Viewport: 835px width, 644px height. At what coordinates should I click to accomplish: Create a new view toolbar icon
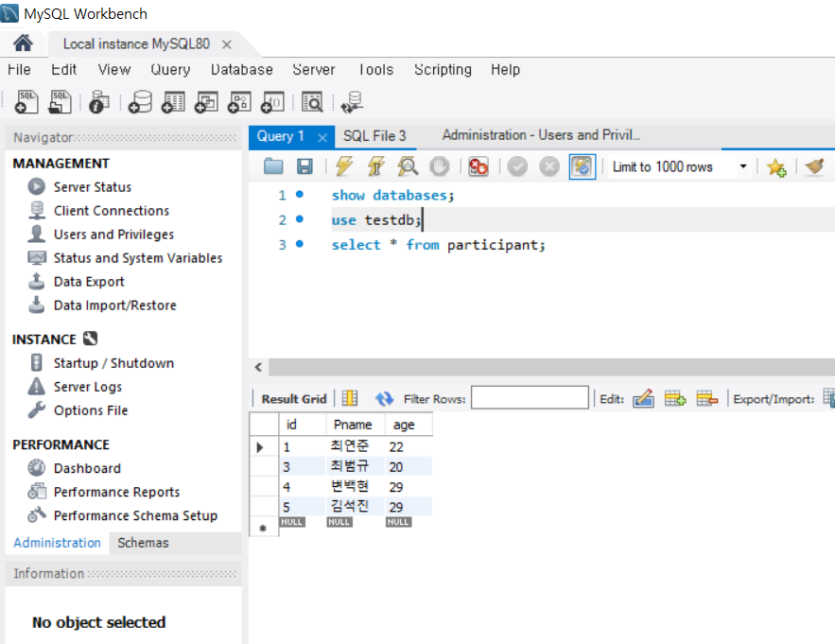206,102
